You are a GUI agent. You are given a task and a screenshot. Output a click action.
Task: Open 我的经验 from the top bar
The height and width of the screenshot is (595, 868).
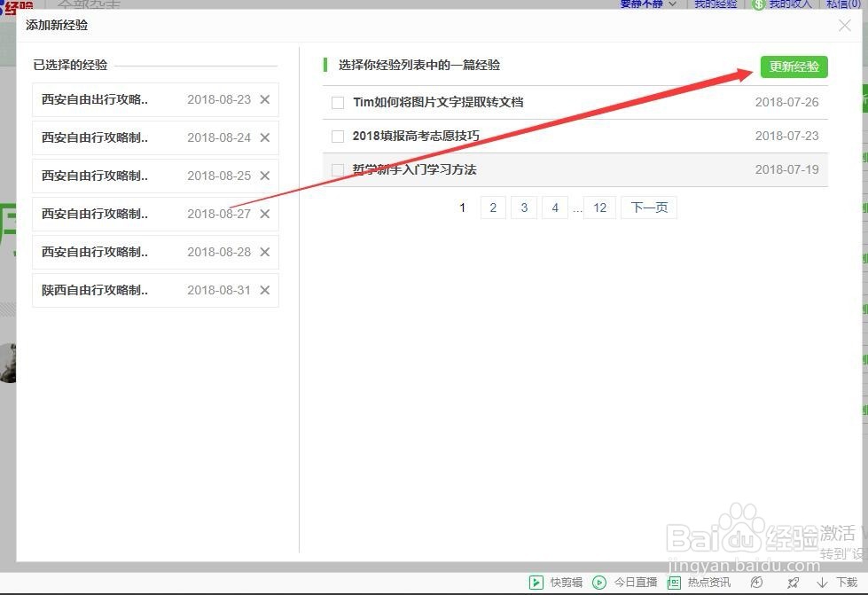point(715,4)
